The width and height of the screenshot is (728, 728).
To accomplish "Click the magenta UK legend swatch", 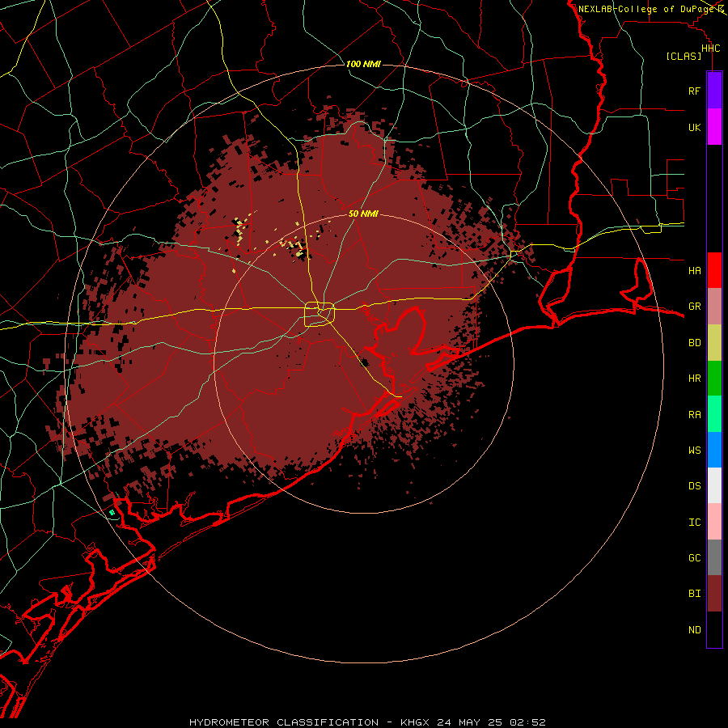I will [x=714, y=127].
